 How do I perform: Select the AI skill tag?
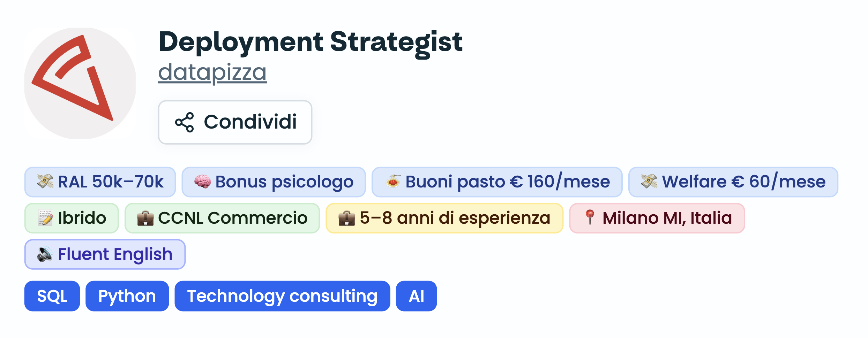[416, 296]
